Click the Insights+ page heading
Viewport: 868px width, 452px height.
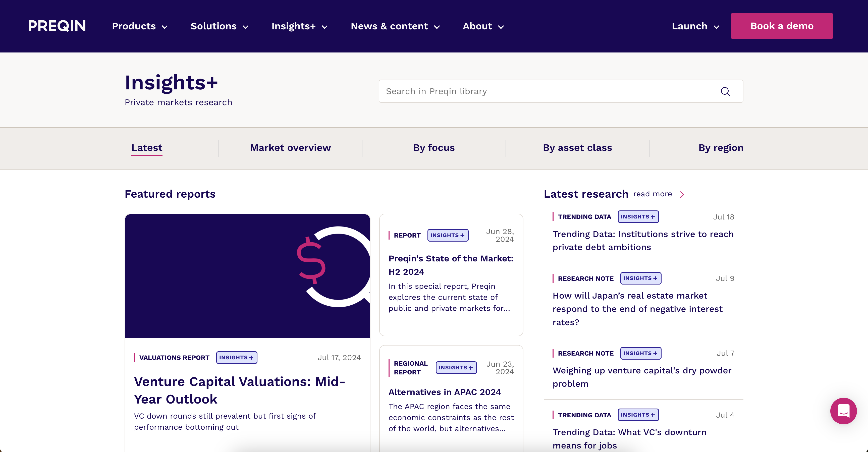171,83
